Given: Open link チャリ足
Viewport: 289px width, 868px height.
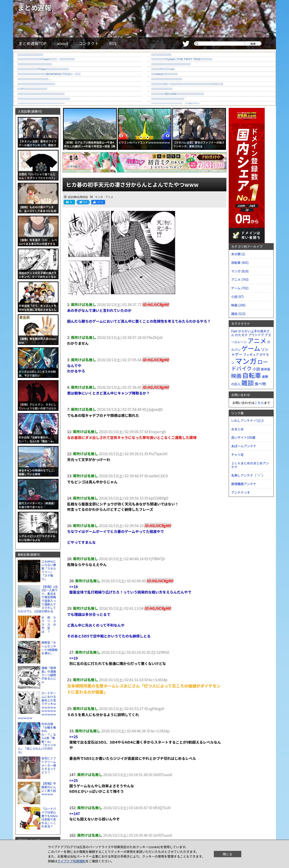Looking at the screenshot, I should click(237, 455).
